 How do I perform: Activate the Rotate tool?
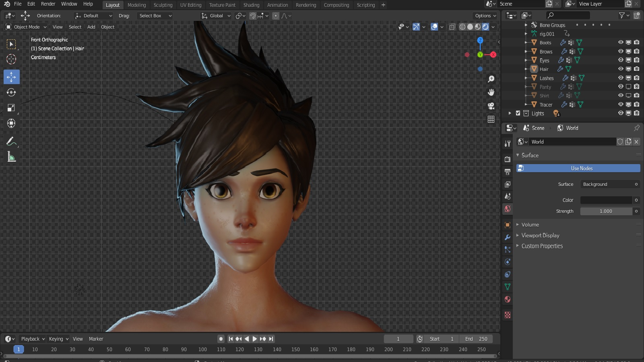[11, 93]
